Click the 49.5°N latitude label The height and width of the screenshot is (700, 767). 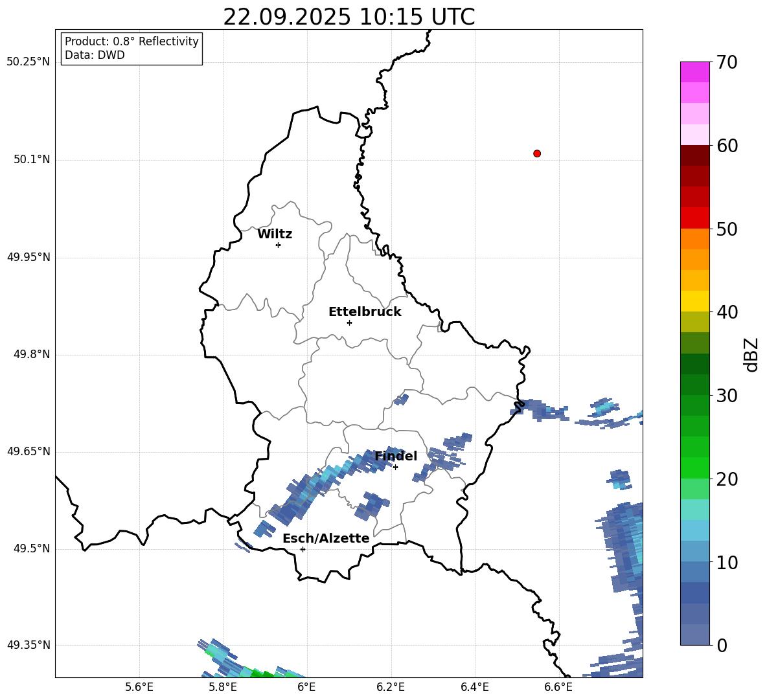(x=32, y=548)
